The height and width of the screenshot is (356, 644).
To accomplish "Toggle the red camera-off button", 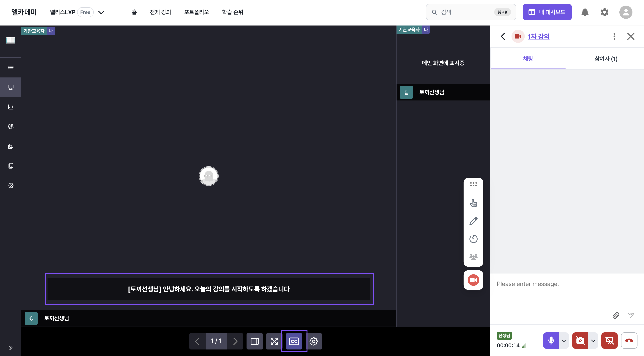I will tap(580, 341).
